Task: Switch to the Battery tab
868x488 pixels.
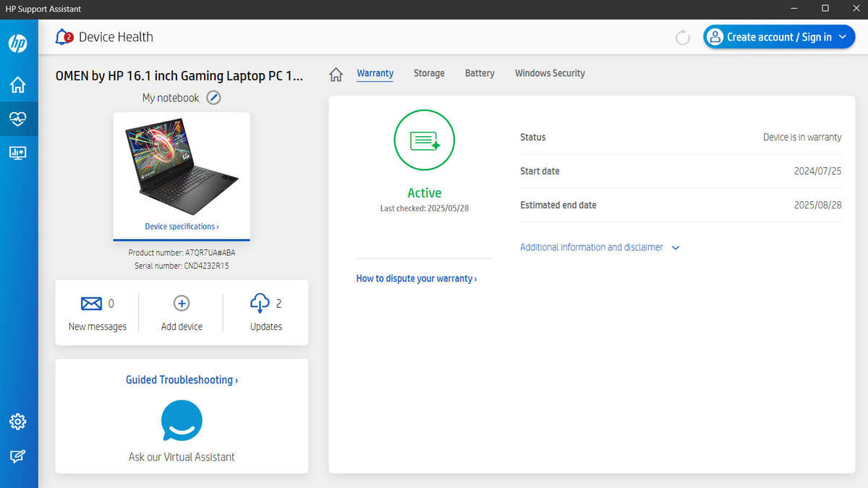Action: (x=480, y=73)
